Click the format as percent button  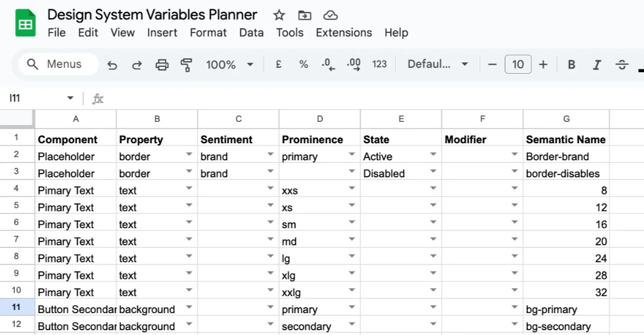[x=303, y=65]
